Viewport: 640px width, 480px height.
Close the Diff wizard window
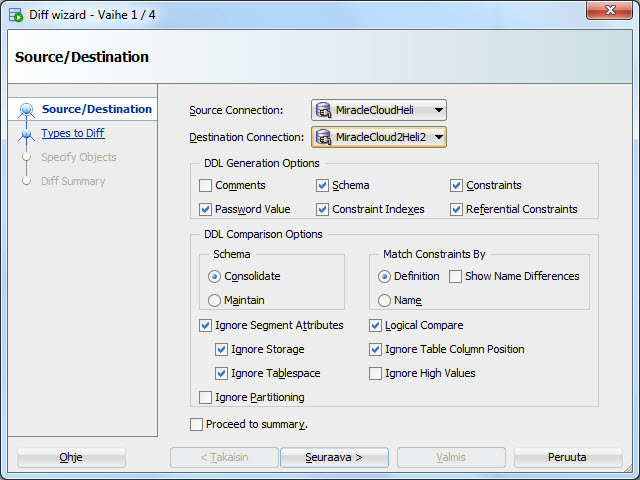pos(609,10)
